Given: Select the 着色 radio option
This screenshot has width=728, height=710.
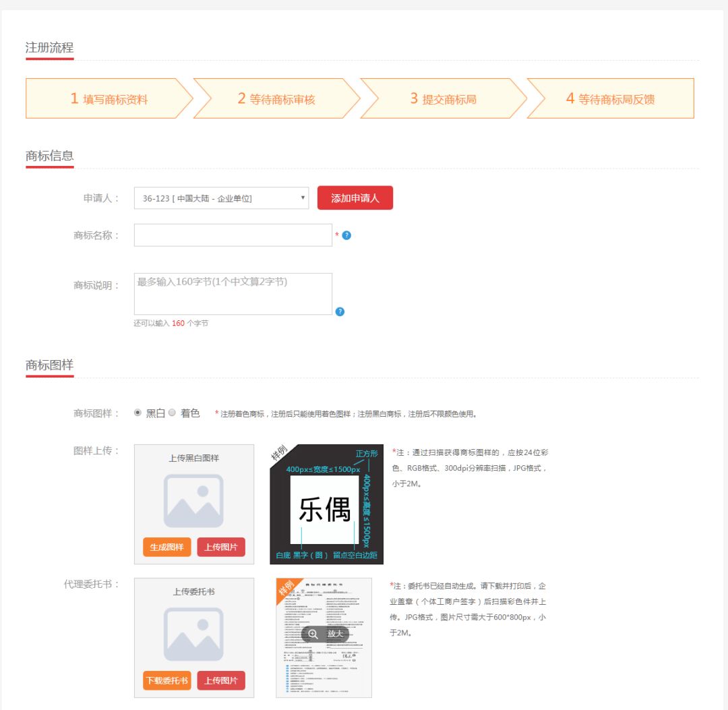Looking at the screenshot, I should tap(172, 413).
